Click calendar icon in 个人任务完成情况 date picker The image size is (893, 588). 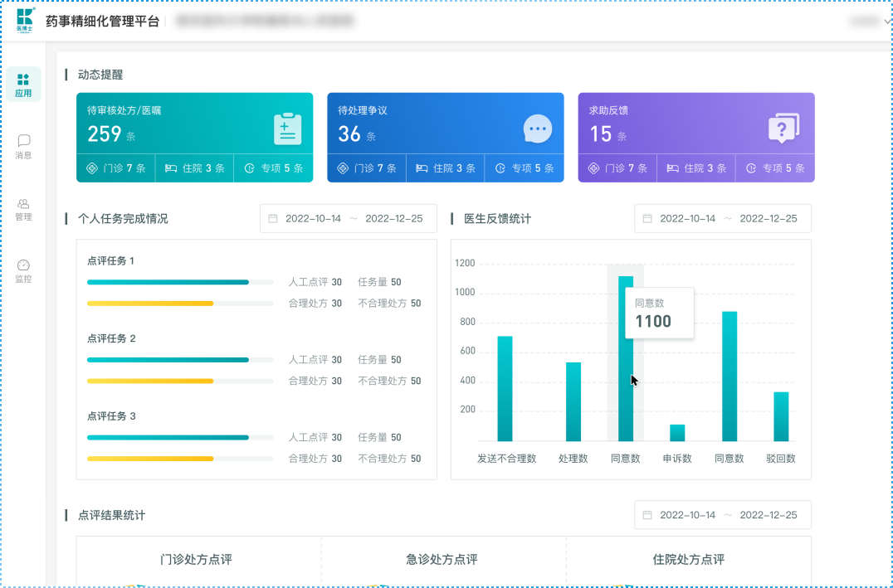(x=273, y=219)
